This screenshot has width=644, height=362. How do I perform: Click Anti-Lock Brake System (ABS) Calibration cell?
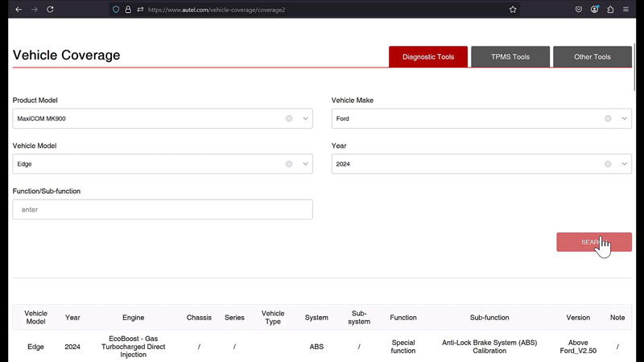489,347
